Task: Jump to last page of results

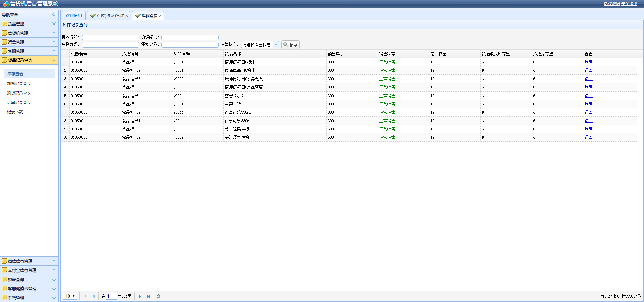Action: 148,296
